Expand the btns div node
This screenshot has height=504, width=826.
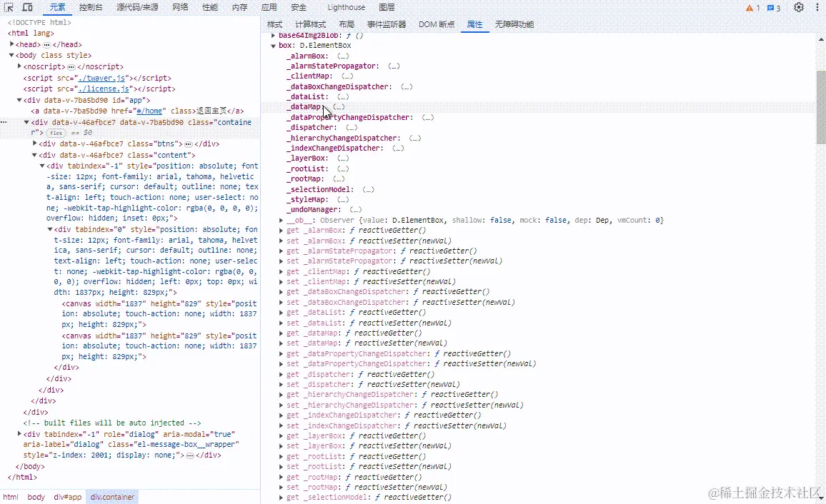pos(35,143)
